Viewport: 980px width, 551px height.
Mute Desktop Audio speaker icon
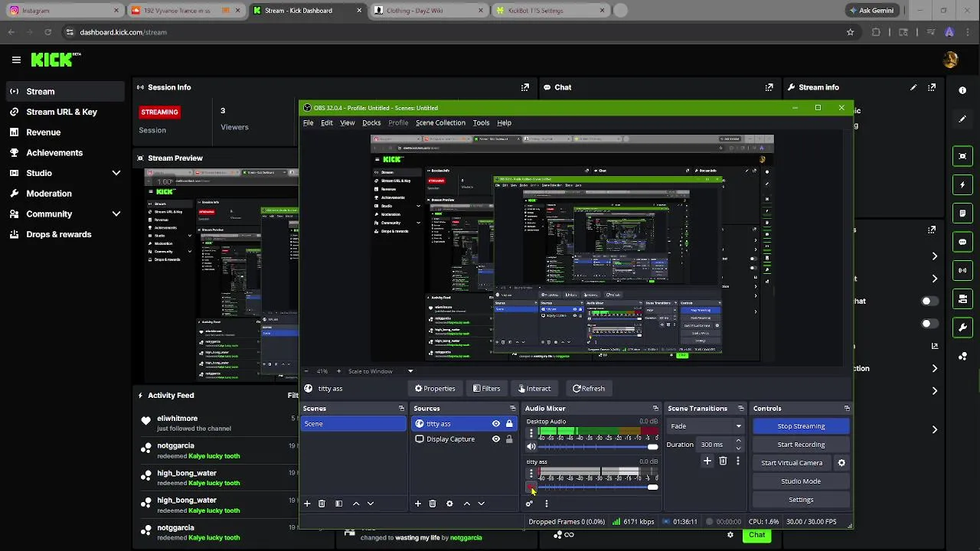[x=531, y=447]
